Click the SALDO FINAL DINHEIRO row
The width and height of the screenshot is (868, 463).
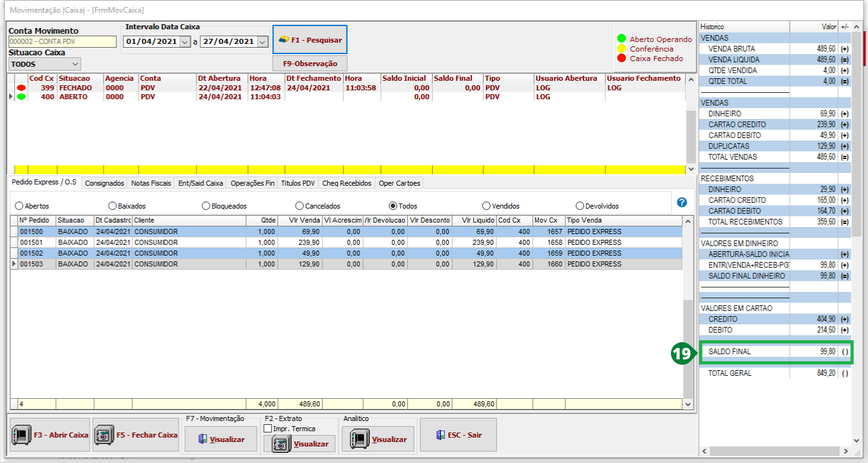pyautogui.click(x=775, y=276)
